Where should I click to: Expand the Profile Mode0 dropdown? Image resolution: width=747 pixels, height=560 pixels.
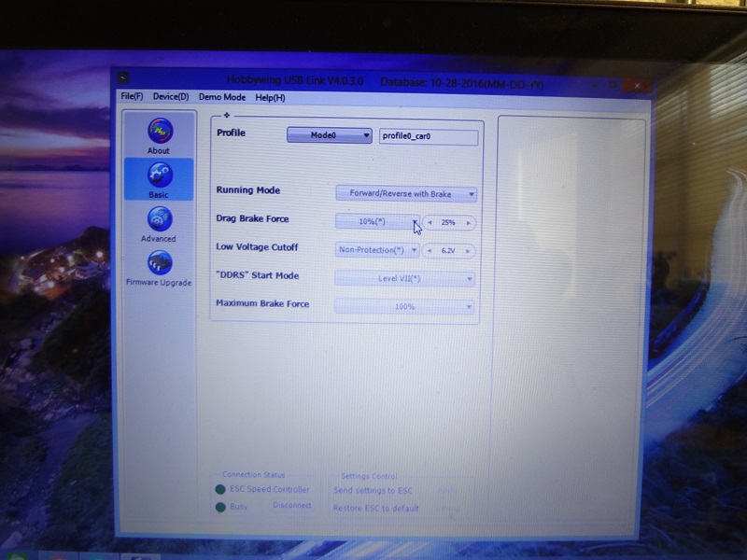point(330,135)
